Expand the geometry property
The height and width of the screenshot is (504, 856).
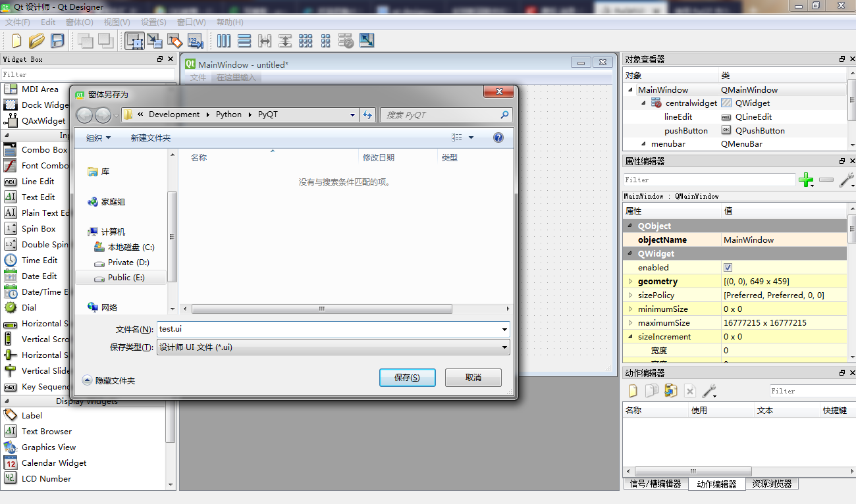point(630,282)
